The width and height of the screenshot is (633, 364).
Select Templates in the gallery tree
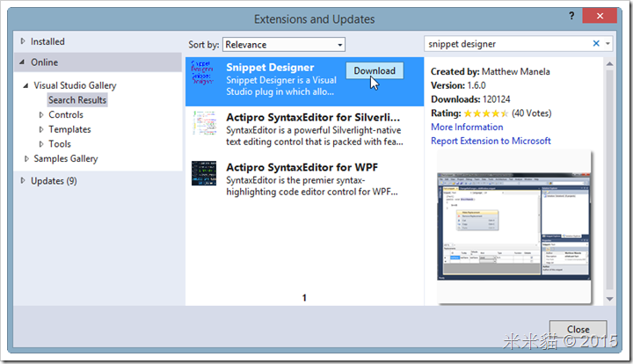[x=69, y=129]
